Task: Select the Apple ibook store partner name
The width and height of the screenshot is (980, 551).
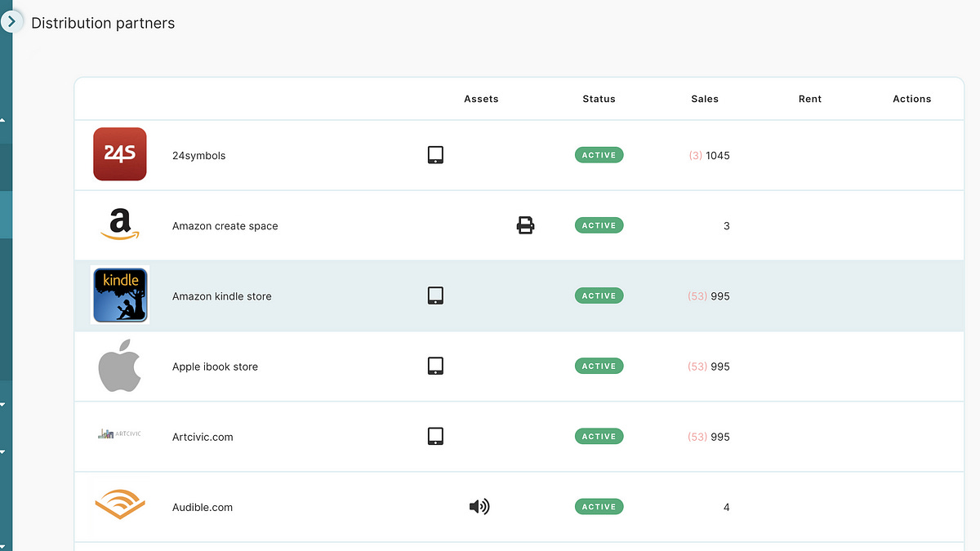Action: pyautogui.click(x=215, y=367)
